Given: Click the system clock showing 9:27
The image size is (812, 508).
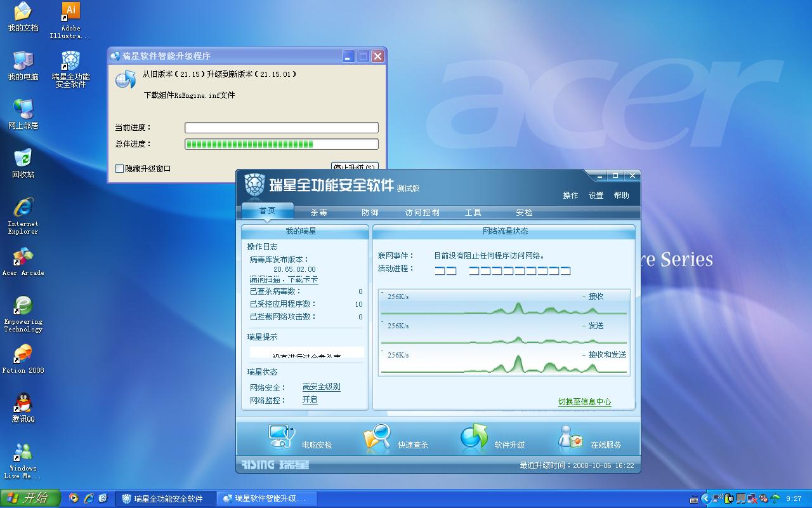Looking at the screenshot, I should pos(793,499).
